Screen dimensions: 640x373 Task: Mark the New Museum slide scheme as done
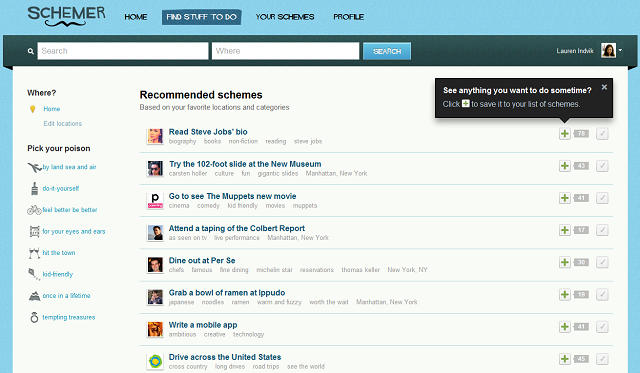tap(602, 166)
